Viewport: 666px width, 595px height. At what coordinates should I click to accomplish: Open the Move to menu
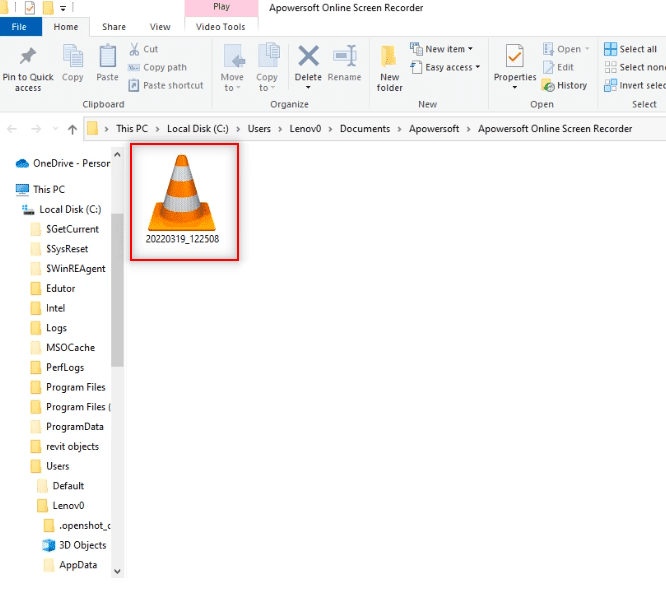pyautogui.click(x=232, y=68)
